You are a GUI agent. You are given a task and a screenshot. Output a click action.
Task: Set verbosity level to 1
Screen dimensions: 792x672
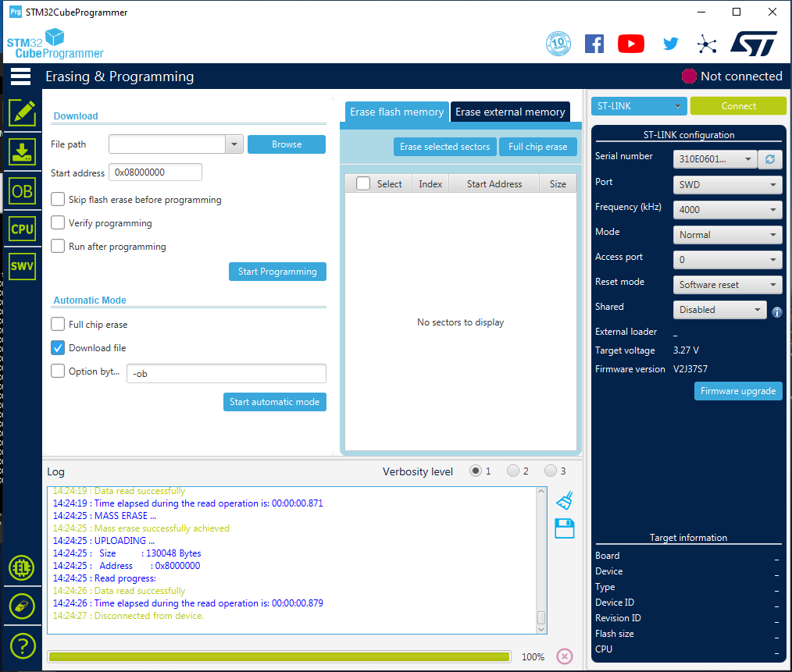click(x=476, y=471)
